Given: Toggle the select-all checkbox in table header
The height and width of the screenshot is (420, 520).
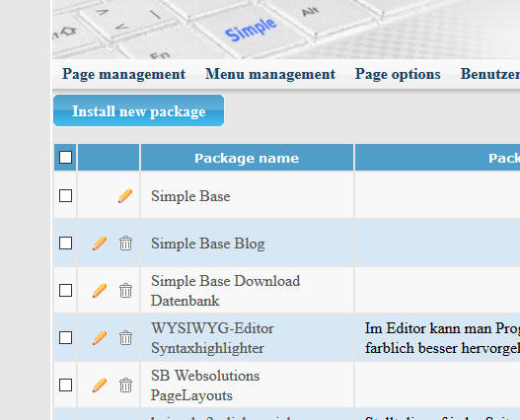Looking at the screenshot, I should click(x=66, y=157).
